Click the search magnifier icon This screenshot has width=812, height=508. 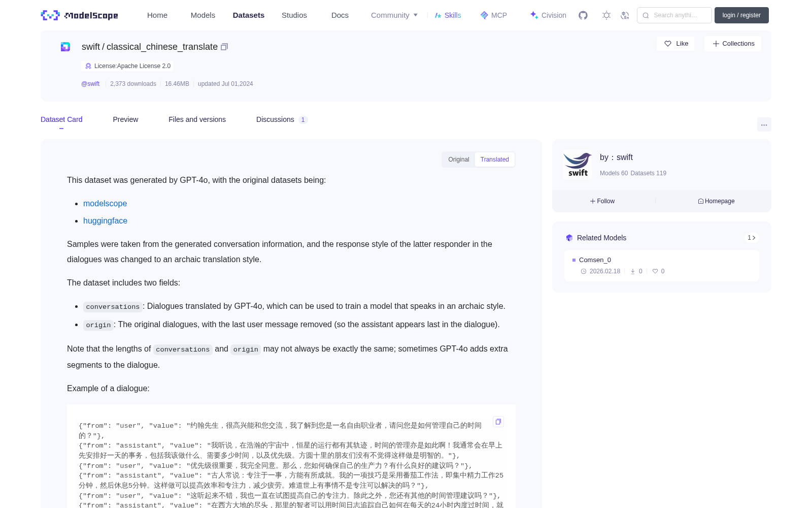[x=646, y=15]
